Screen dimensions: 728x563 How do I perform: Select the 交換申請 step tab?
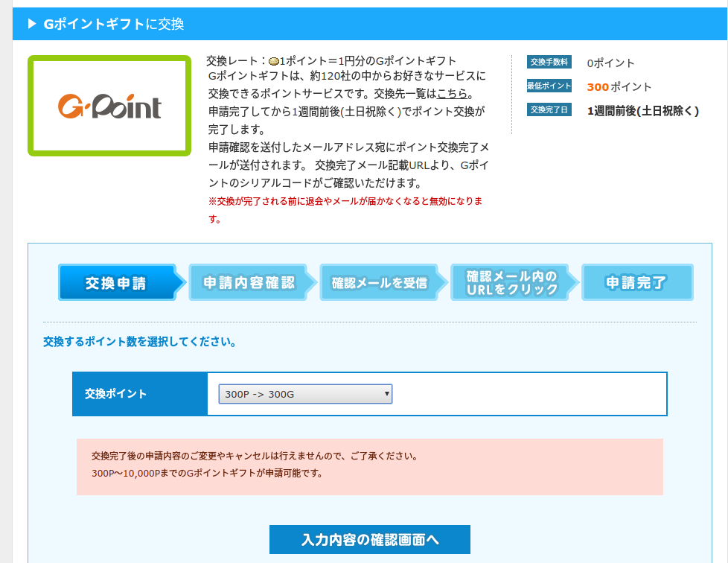click(x=121, y=282)
